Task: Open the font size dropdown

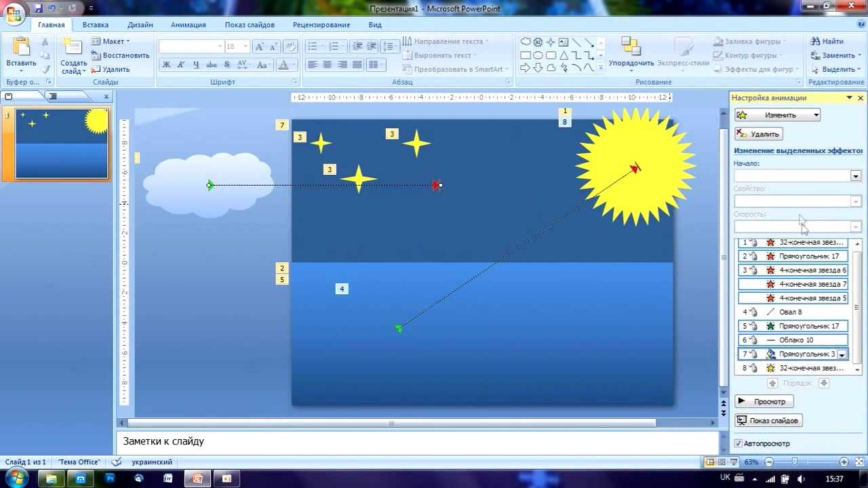Action: click(x=245, y=47)
